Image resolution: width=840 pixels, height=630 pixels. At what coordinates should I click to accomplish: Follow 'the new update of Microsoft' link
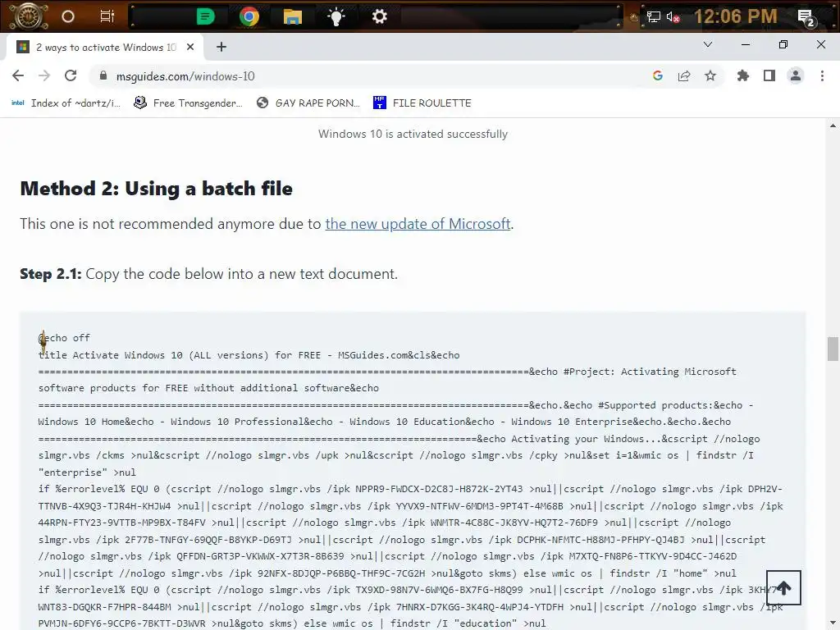coord(418,223)
